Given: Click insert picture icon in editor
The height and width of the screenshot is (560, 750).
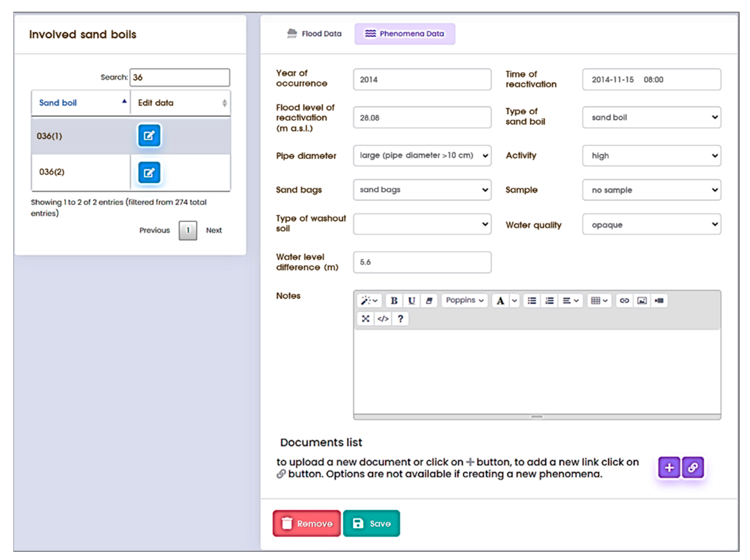Looking at the screenshot, I should 642,300.
